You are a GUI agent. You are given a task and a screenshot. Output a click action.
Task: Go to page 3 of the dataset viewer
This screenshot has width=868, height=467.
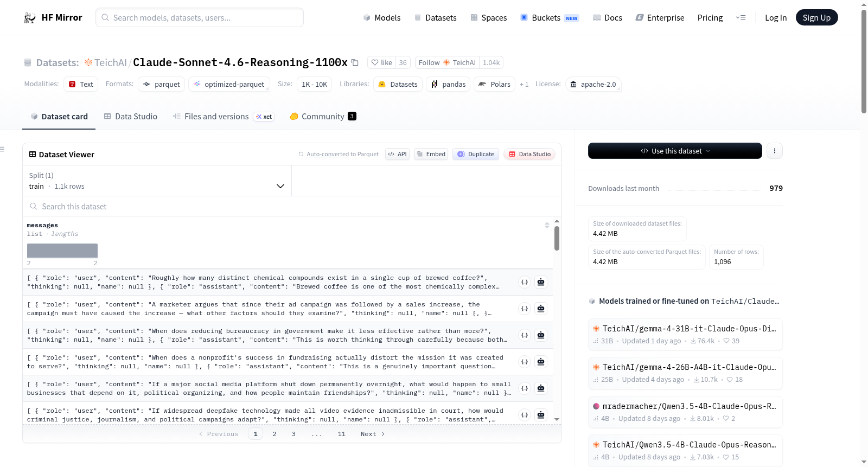click(x=293, y=434)
